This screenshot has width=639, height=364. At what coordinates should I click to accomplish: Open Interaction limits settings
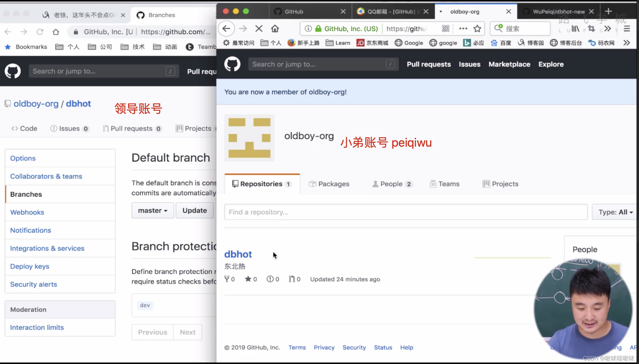60,327
